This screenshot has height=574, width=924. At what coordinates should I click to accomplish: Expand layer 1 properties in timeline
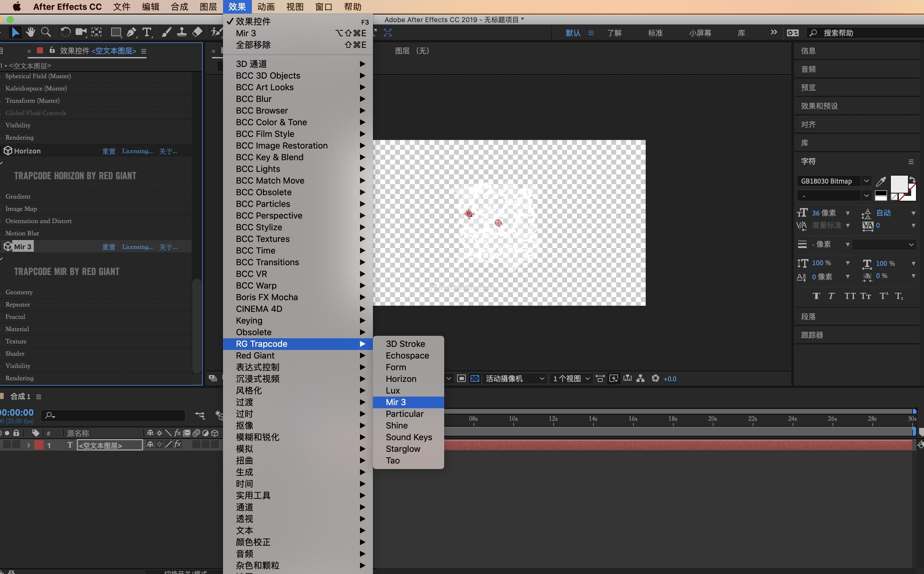click(x=29, y=445)
